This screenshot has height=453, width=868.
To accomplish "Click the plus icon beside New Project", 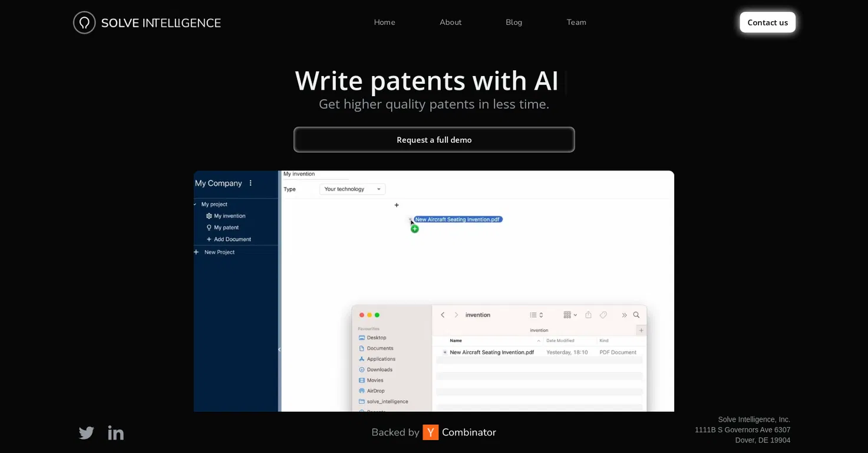I will 196,252.
